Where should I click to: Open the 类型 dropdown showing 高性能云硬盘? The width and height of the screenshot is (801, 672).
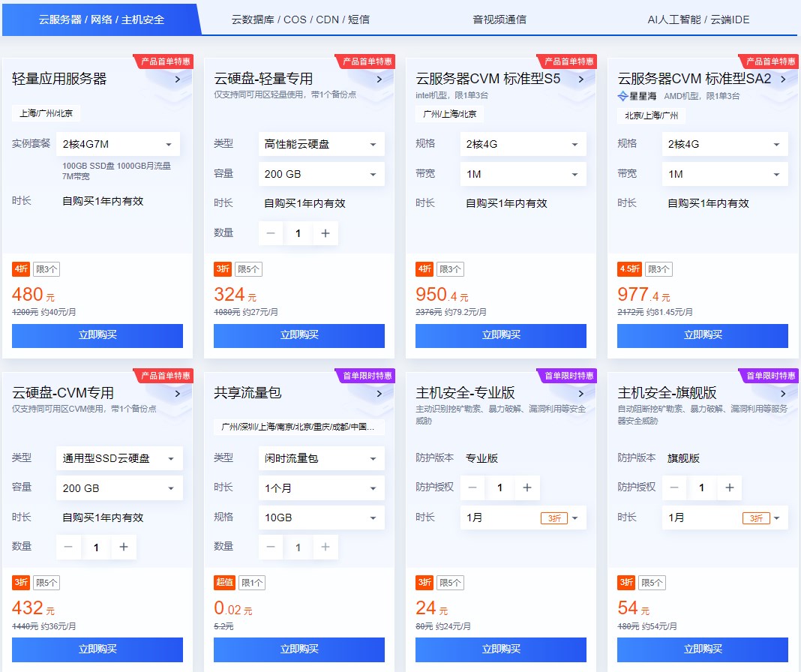[x=321, y=144]
